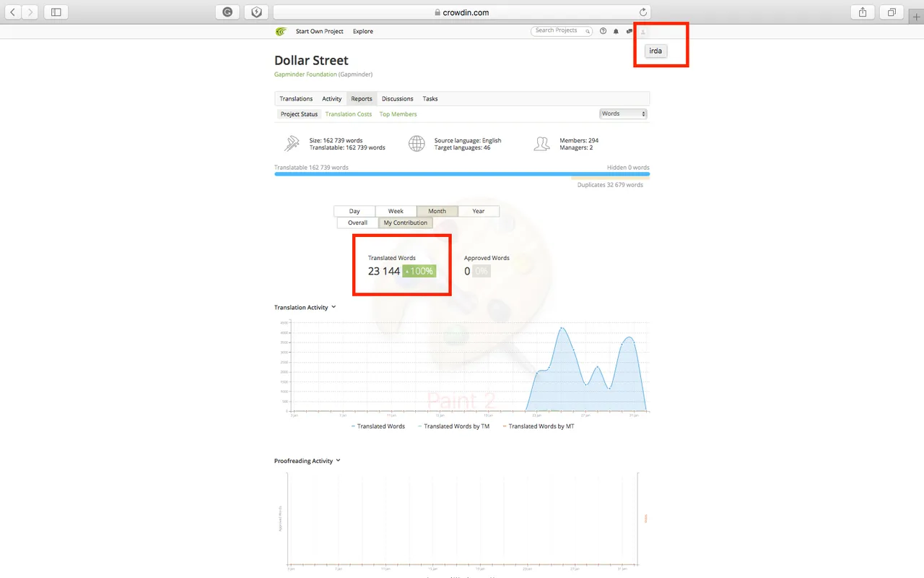
Task: Open the Gapminder Foundation link
Action: [x=305, y=74]
